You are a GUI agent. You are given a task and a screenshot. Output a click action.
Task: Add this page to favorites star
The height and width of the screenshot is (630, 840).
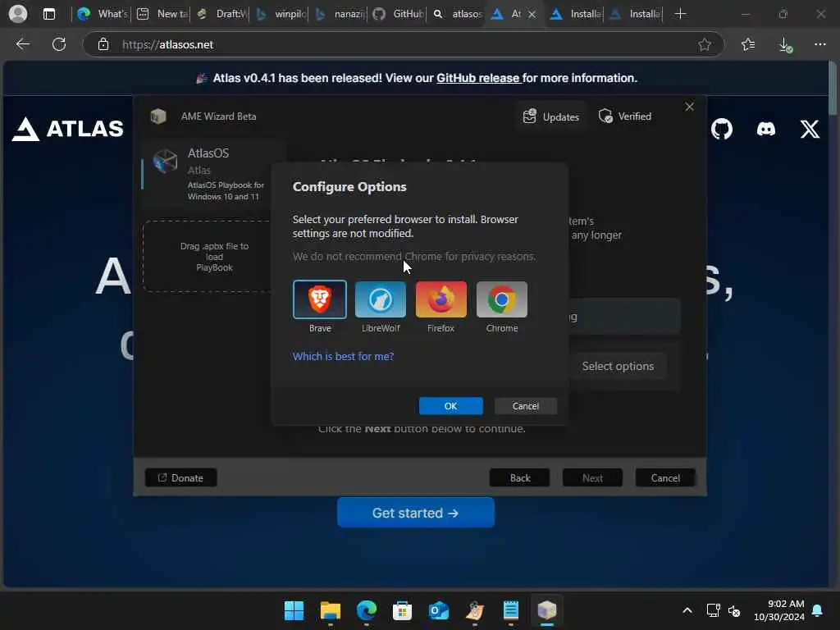coord(705,44)
